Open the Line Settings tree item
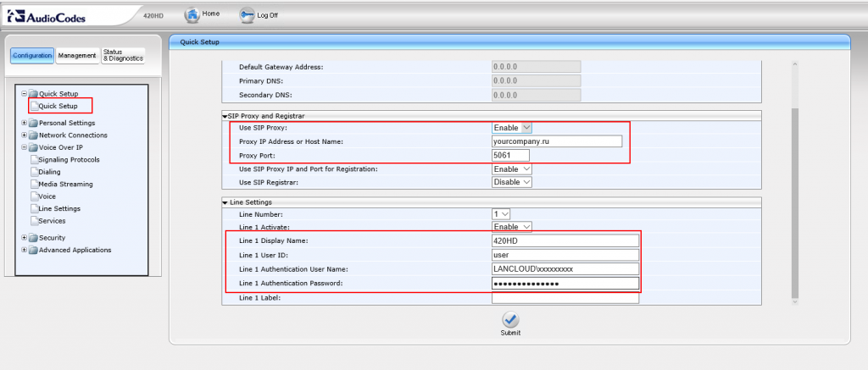 pyautogui.click(x=59, y=208)
